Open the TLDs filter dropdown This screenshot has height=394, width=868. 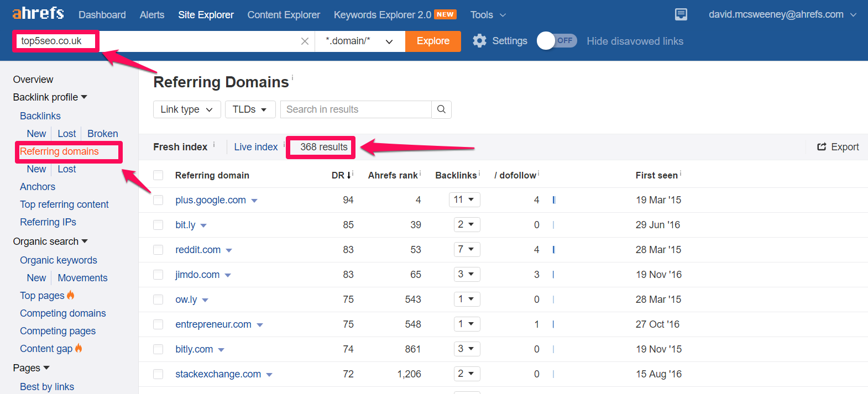click(250, 109)
